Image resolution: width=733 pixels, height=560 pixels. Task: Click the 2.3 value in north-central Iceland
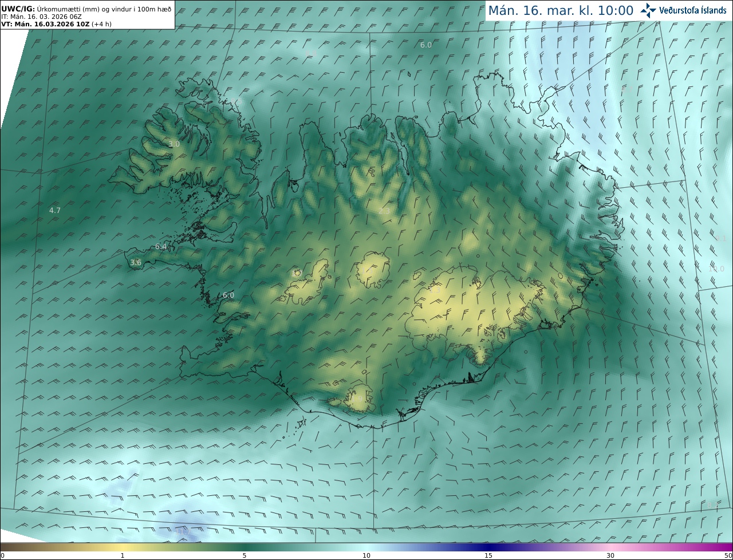pyautogui.click(x=384, y=211)
